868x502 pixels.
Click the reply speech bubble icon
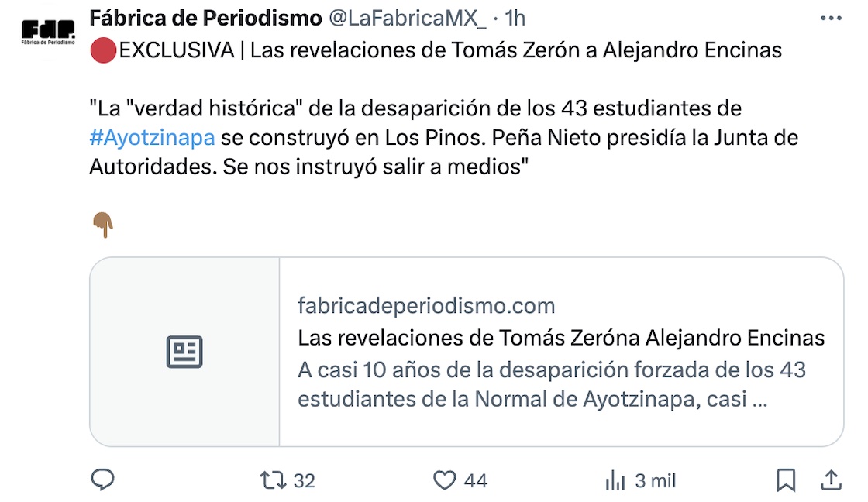103,480
